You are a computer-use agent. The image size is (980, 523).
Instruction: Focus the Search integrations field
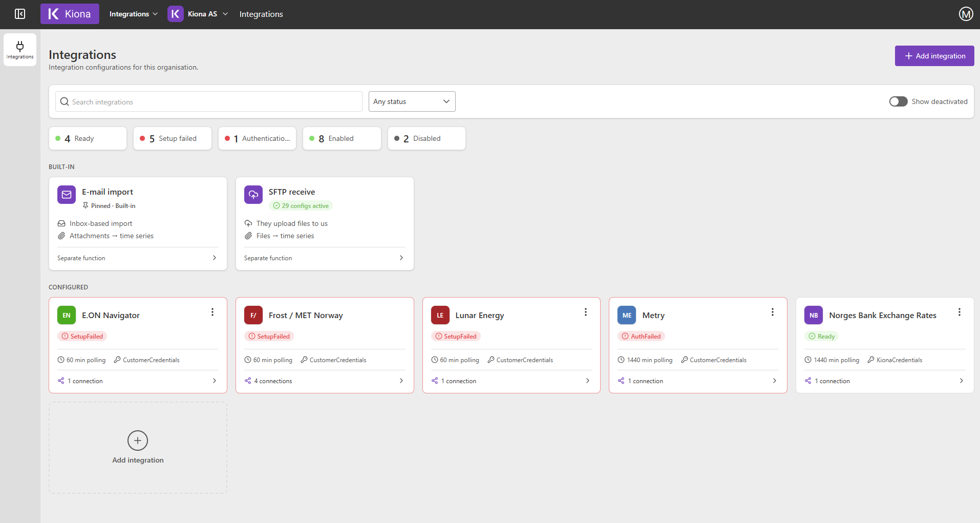pos(209,101)
